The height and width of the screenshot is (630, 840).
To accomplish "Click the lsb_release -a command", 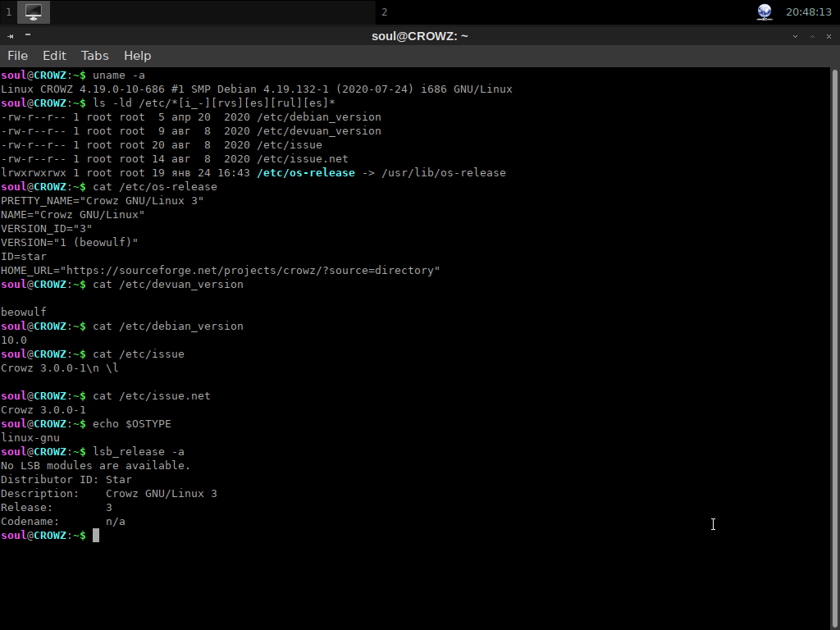I will coord(139,452).
